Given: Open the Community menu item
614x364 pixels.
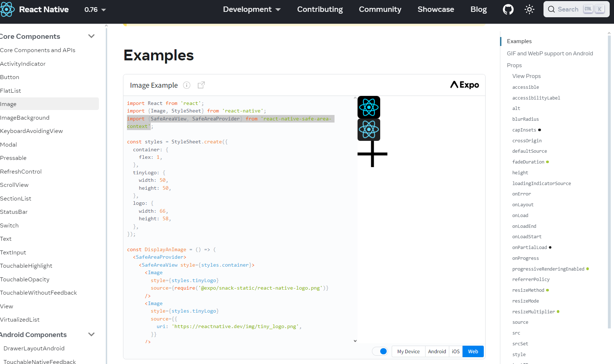Looking at the screenshot, I should pyautogui.click(x=380, y=9).
